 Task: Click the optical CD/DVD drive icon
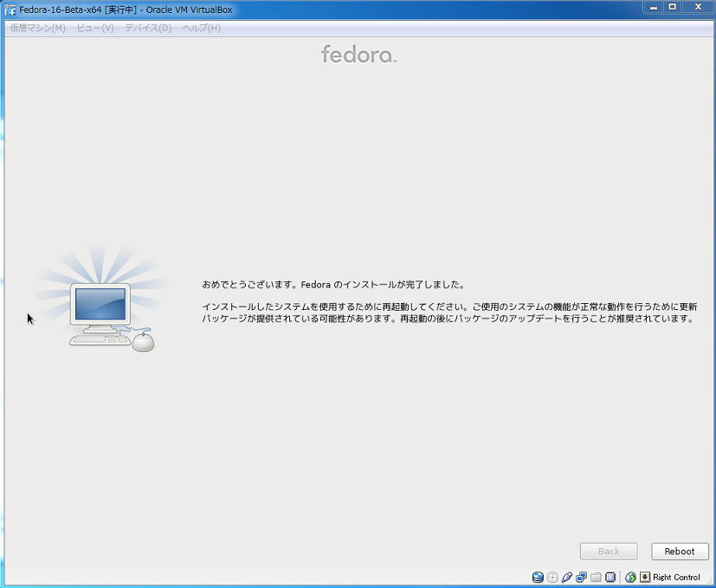552,577
